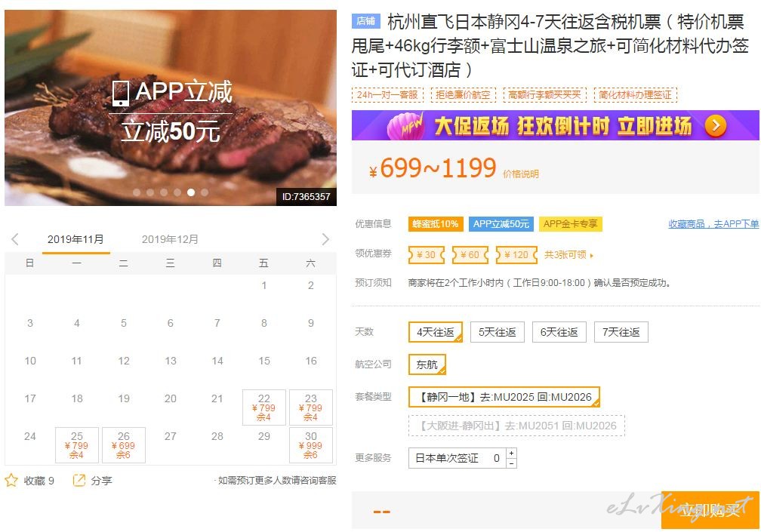Switch calendar to 2019年11月 tab
Image resolution: width=761 pixels, height=532 pixels.
(x=75, y=239)
